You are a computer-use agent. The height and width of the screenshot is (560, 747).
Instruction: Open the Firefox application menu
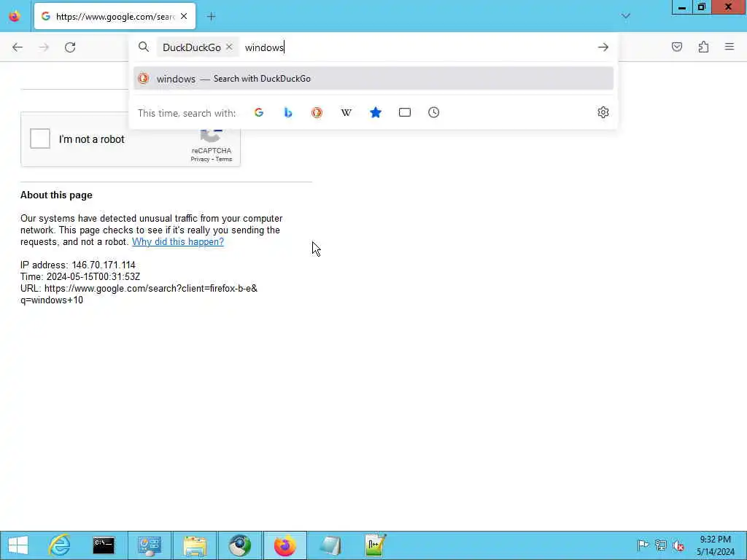(729, 47)
